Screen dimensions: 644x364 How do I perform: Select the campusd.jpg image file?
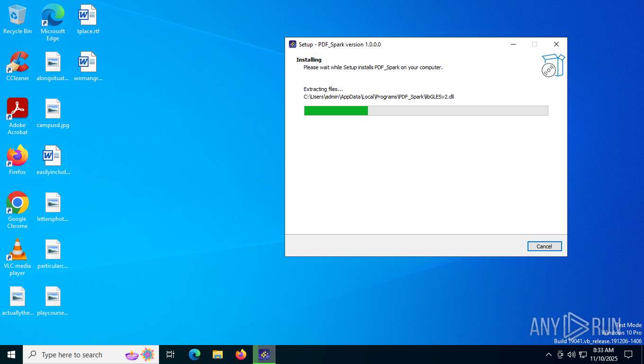tap(53, 114)
